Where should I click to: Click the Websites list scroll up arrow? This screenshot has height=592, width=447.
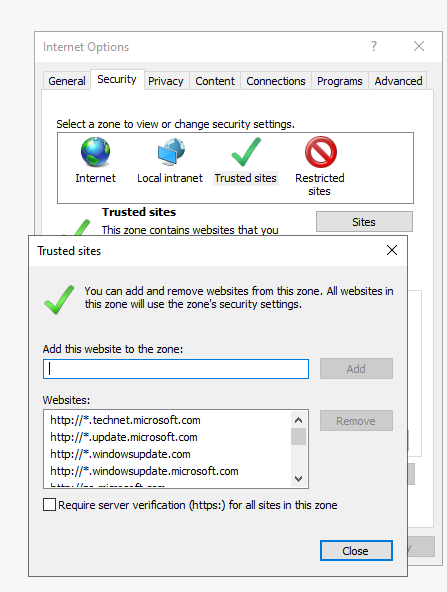pyautogui.click(x=298, y=420)
